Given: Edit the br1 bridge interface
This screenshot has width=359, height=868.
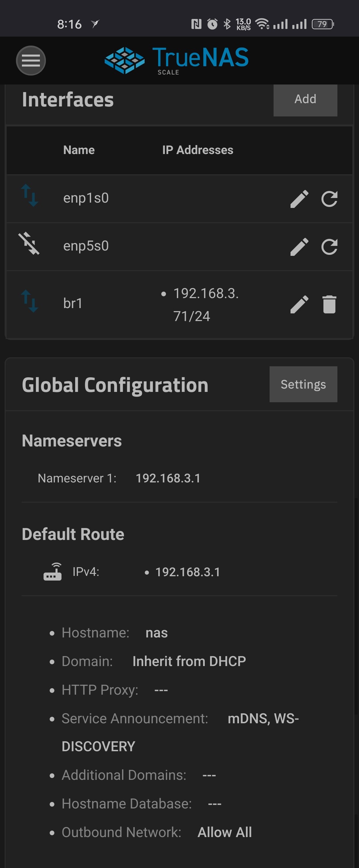Looking at the screenshot, I should pos(299,304).
